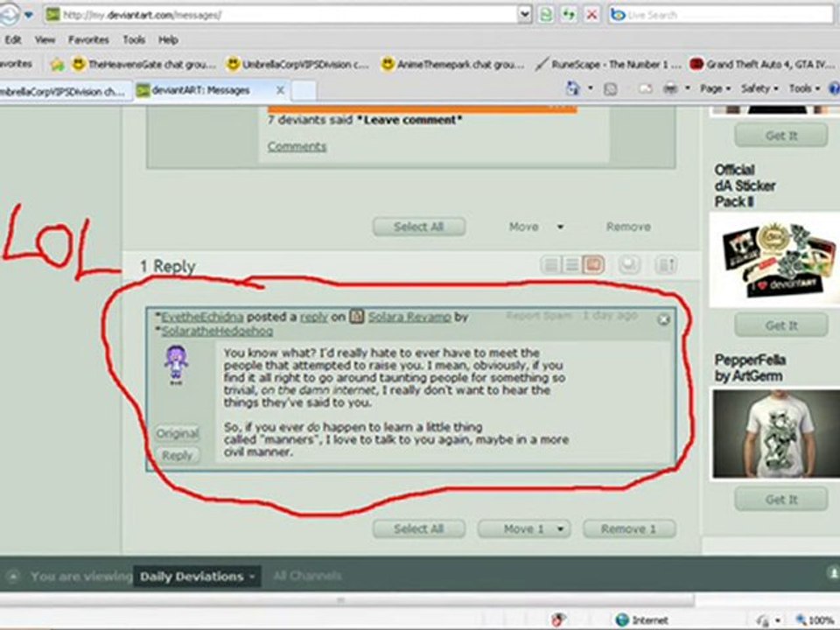Open UmbrellaCorpVIPSDivision bookmark in favorites bar
840x630 pixels.
coord(297,64)
